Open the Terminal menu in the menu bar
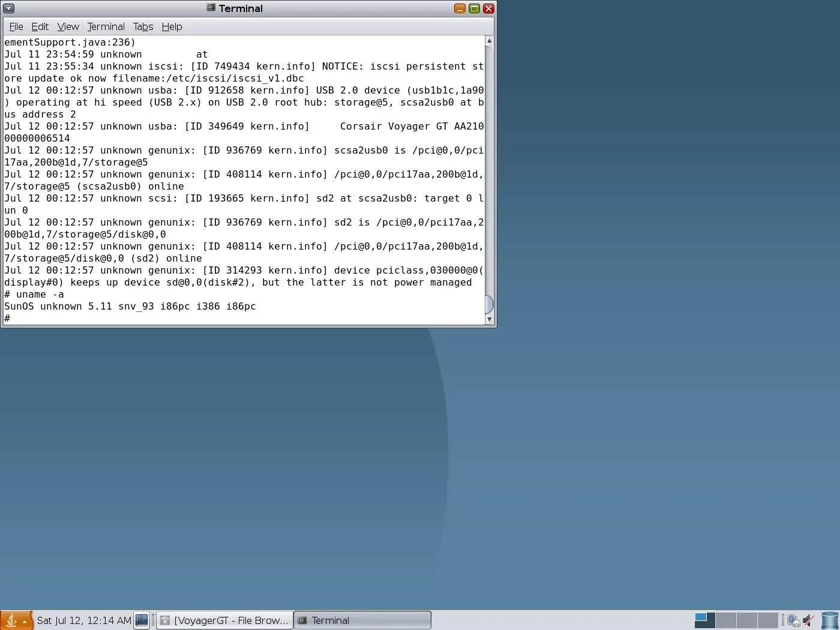 (x=106, y=26)
